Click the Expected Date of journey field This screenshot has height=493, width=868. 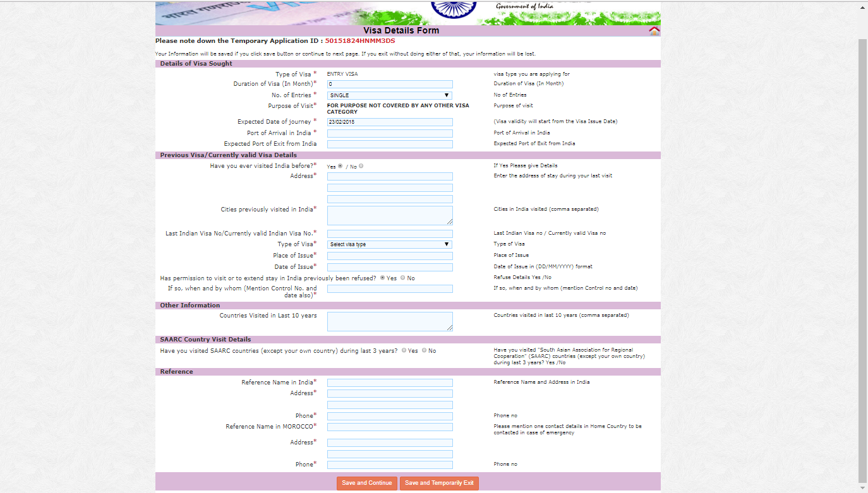click(389, 122)
